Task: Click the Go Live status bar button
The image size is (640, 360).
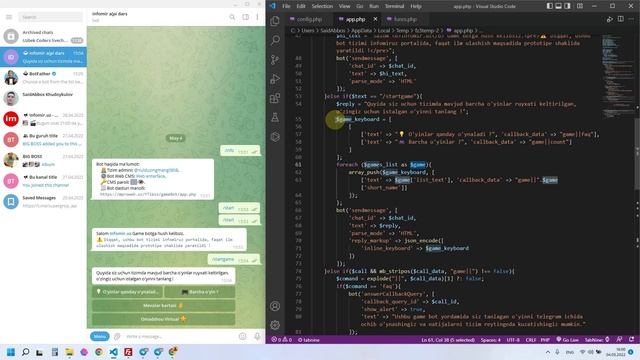Action: [x=567, y=340]
